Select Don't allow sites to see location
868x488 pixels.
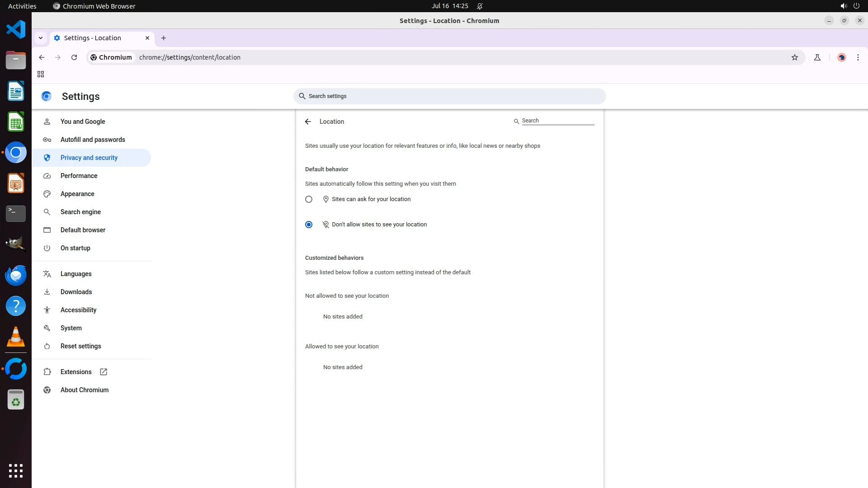[309, 225]
